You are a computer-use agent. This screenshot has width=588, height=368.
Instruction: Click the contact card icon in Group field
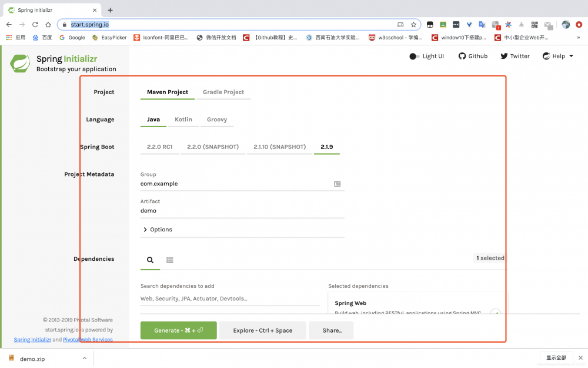337,184
